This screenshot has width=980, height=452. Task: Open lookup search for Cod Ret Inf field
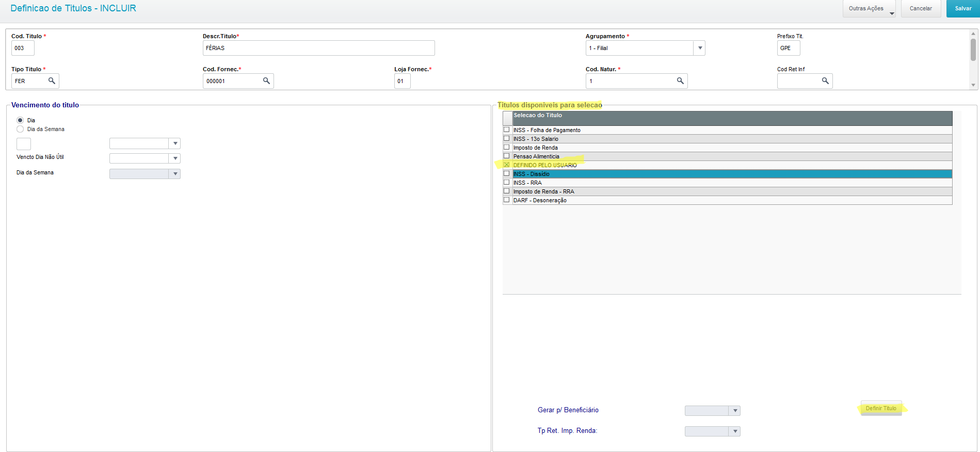825,81
